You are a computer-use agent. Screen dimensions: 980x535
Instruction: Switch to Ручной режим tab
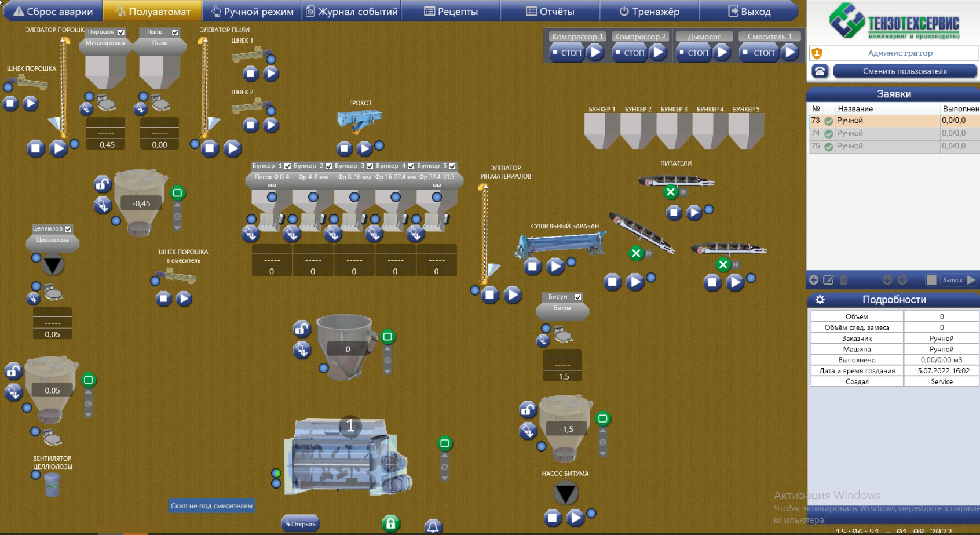click(x=252, y=11)
